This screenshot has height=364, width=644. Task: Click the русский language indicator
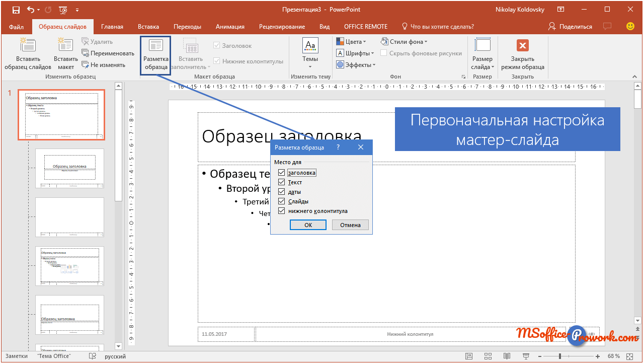point(115,356)
